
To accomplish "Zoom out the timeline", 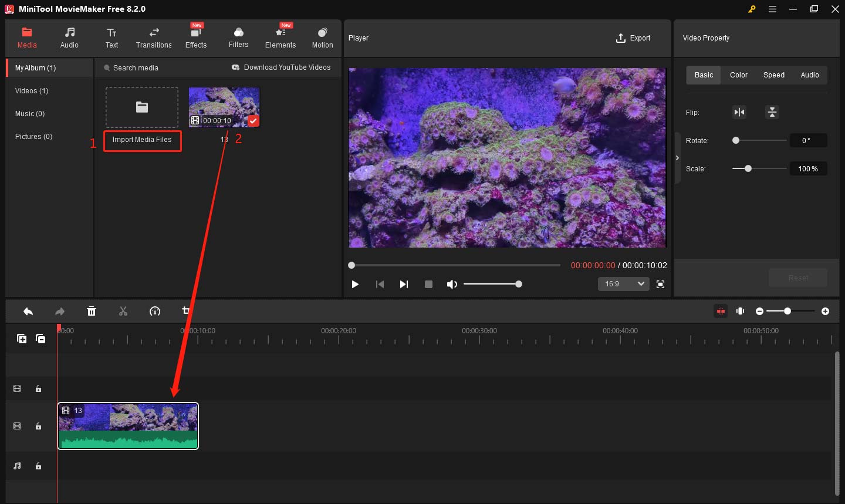I will pyautogui.click(x=759, y=312).
